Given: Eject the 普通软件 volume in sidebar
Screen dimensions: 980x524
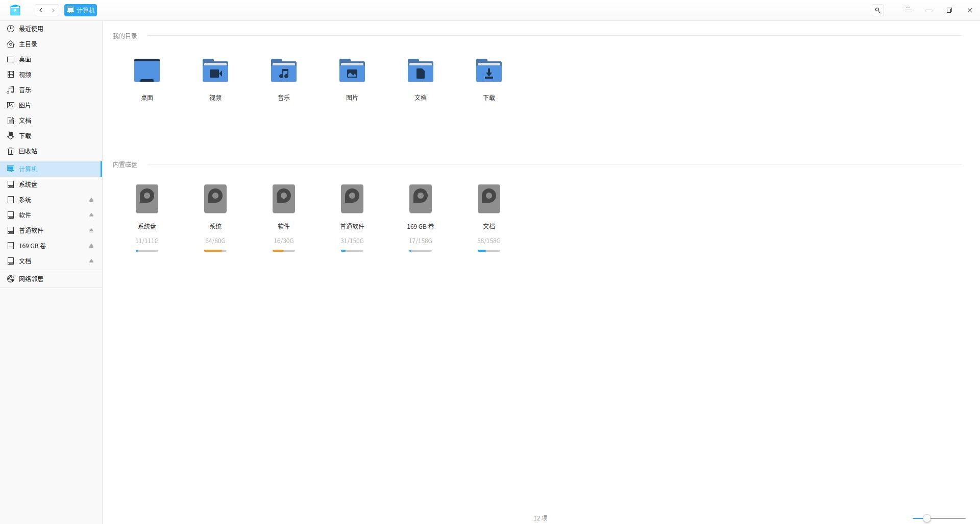Looking at the screenshot, I should coord(91,230).
